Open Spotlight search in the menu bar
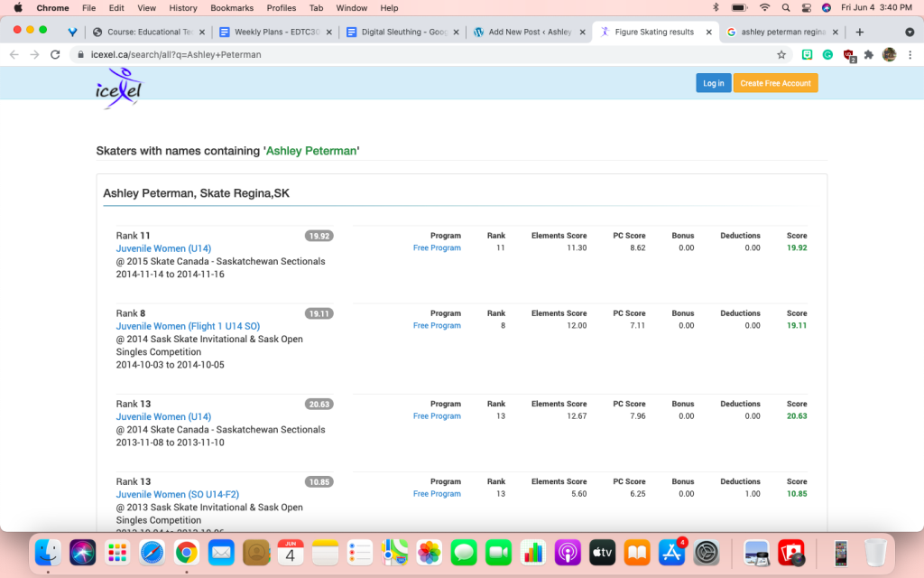Image resolution: width=924 pixels, height=578 pixels. 786,7
